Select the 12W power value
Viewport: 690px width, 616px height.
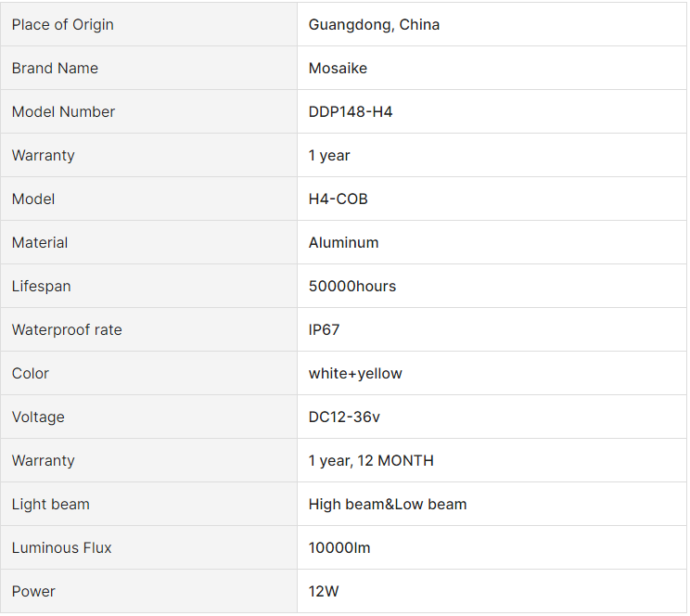pyautogui.click(x=324, y=591)
